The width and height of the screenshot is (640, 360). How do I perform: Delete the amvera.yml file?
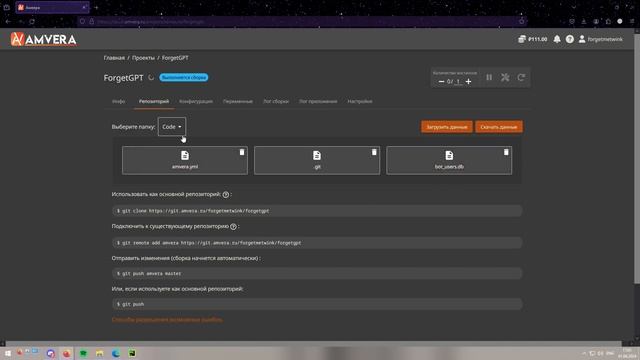(x=242, y=152)
